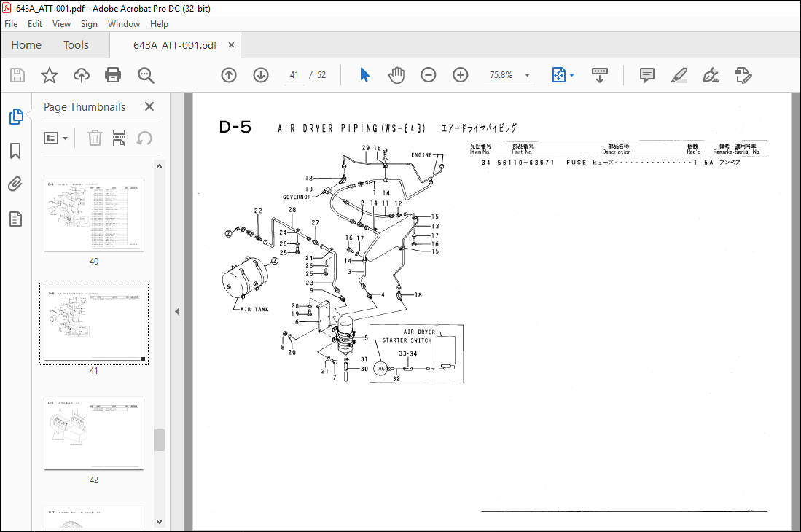Open the View menu
Image resolution: width=801 pixels, height=532 pixels.
point(61,24)
